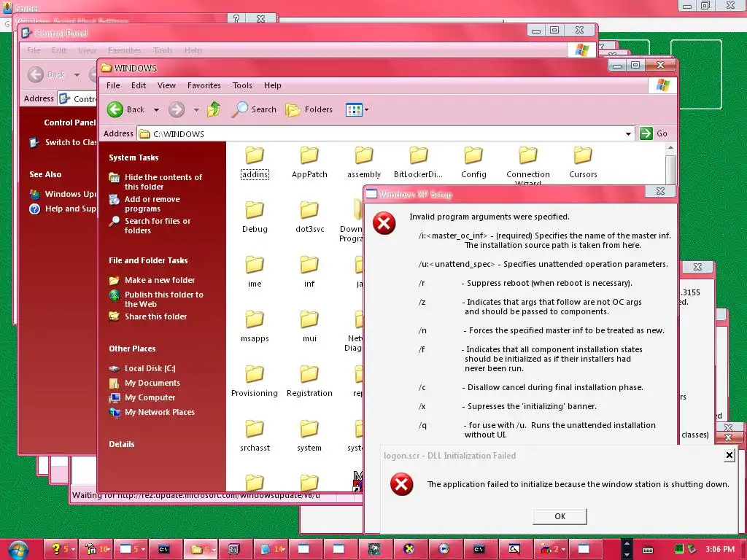Select the Cursors folder
The width and height of the screenshot is (747, 560).
coord(583,162)
